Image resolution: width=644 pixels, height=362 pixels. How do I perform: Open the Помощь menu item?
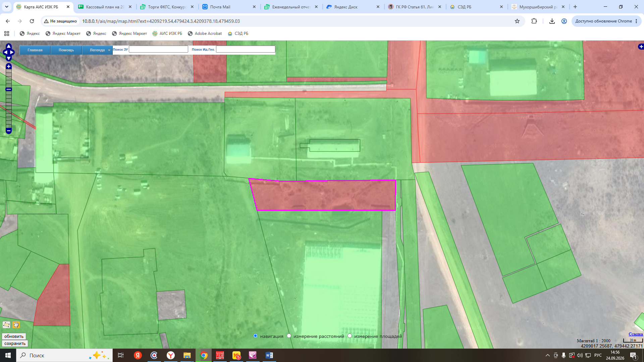pyautogui.click(x=66, y=50)
